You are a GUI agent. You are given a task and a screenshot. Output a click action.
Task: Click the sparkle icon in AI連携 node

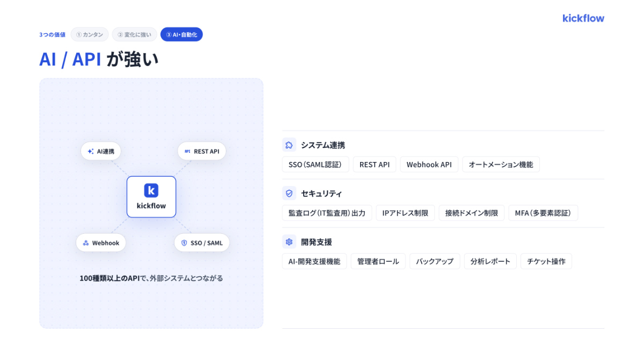(x=91, y=151)
